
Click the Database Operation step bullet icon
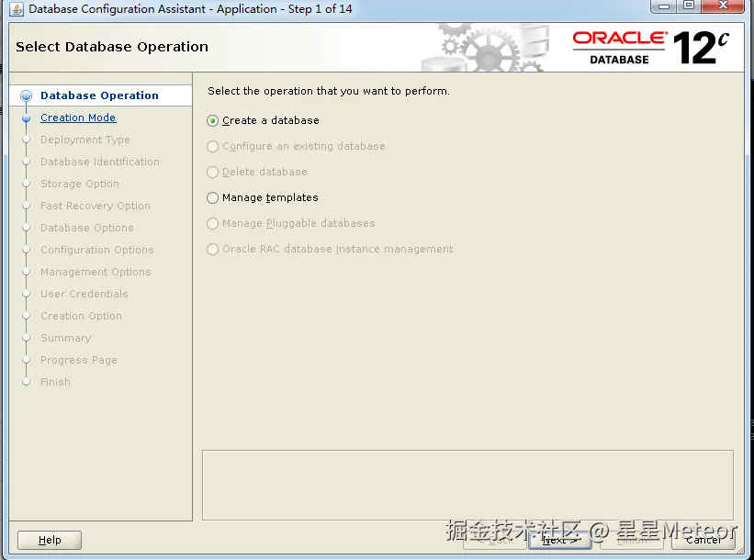pos(27,95)
